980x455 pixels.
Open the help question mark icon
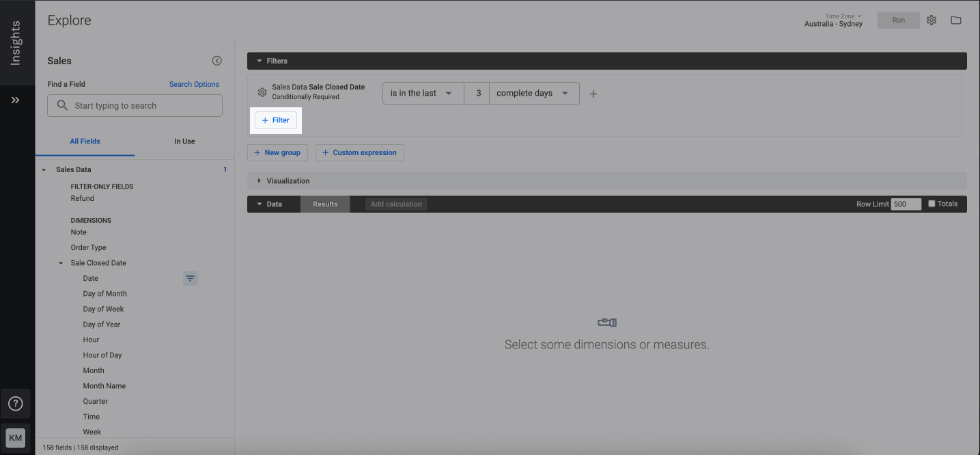pyautogui.click(x=15, y=404)
